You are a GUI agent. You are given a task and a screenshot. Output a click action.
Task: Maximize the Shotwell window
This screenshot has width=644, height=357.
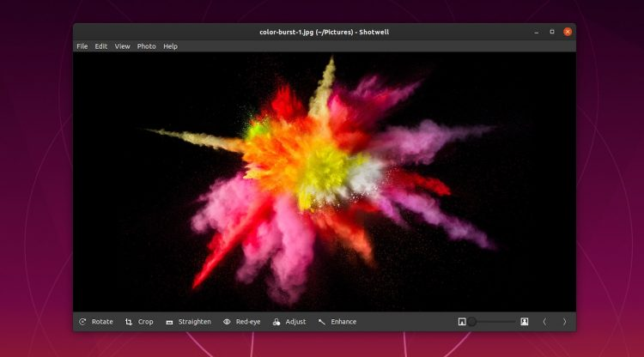coord(552,32)
